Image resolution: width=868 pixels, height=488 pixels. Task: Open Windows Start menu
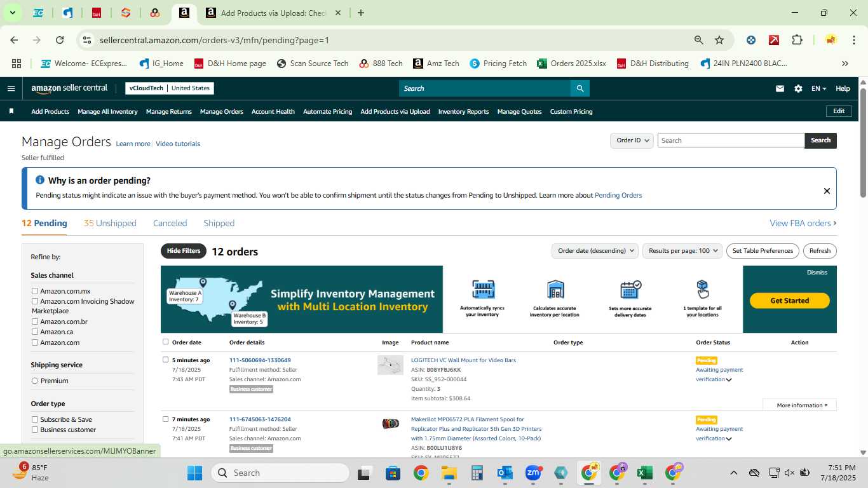point(194,473)
